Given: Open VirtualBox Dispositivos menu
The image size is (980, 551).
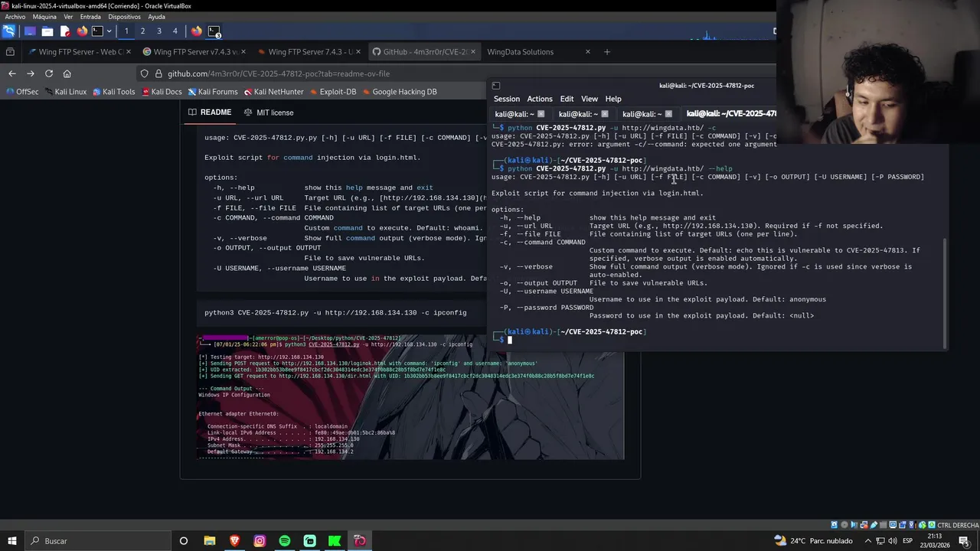Looking at the screenshot, I should tap(124, 16).
